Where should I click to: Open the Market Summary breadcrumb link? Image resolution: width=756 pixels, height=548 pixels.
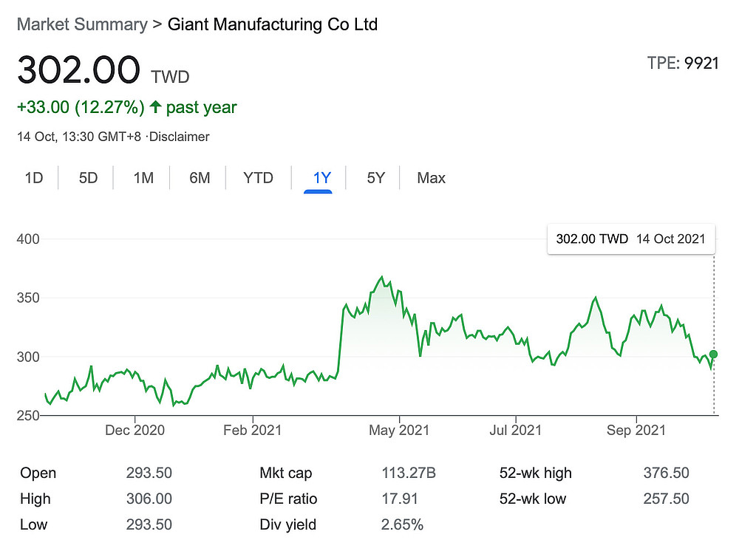pyautogui.click(x=81, y=24)
